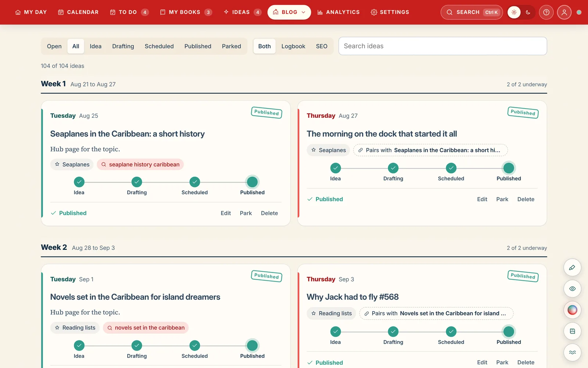Viewport: 588px width, 368px height.
Task: Park the Seaplanes in the Caribbean post
Action: point(246,213)
